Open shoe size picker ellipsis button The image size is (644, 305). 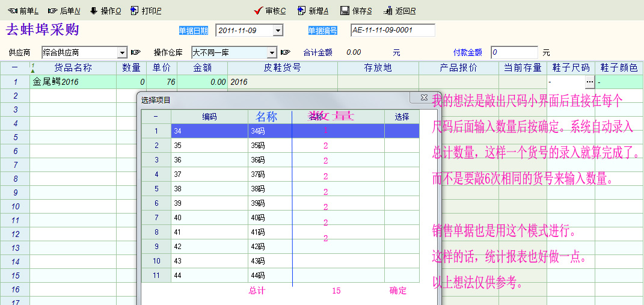coord(589,82)
